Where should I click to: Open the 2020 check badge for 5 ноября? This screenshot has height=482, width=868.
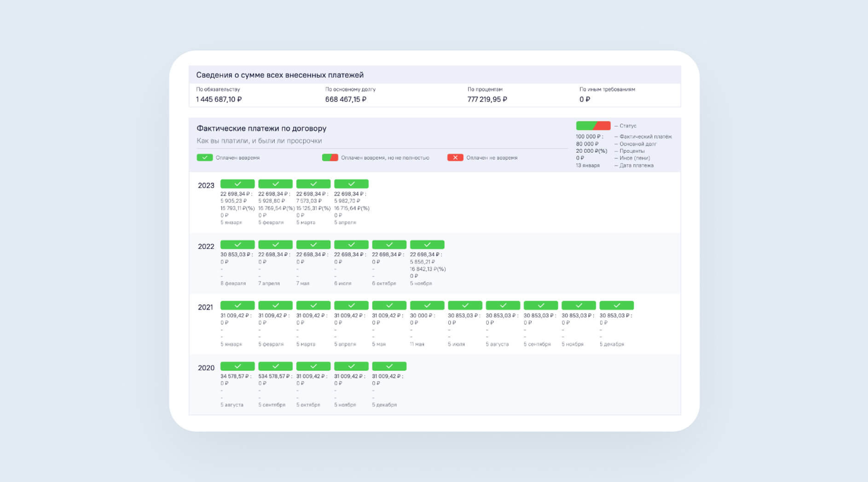tap(351, 366)
